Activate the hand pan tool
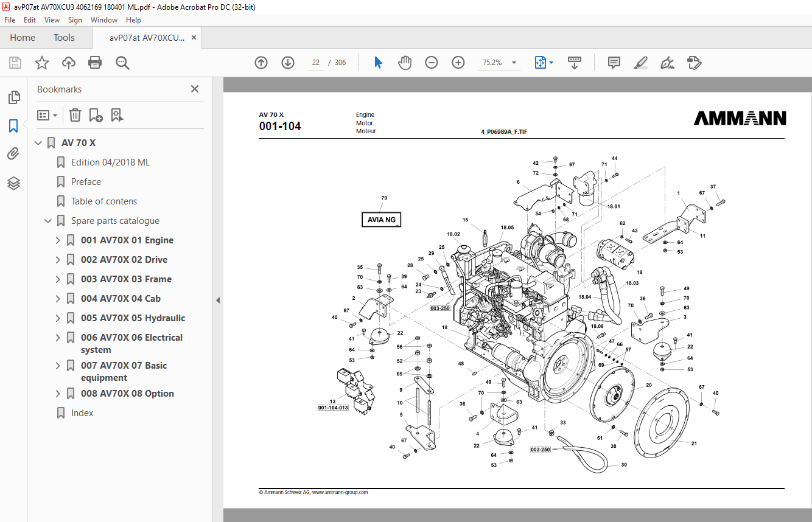Image resolution: width=812 pixels, height=522 pixels. tap(405, 63)
